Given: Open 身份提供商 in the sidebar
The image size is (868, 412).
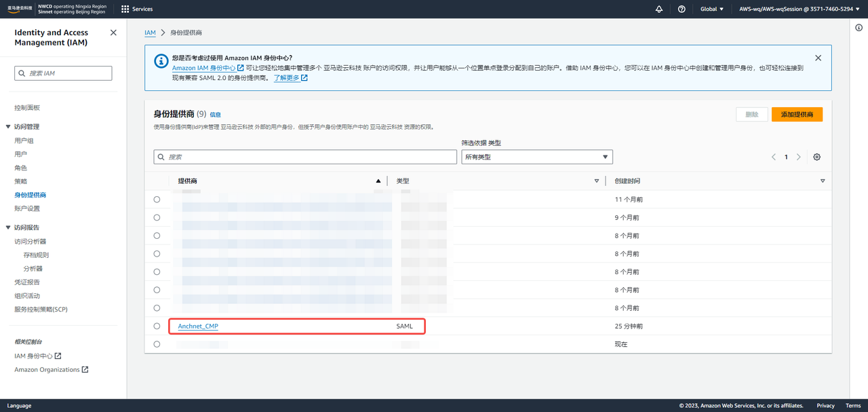Looking at the screenshot, I should [31, 195].
